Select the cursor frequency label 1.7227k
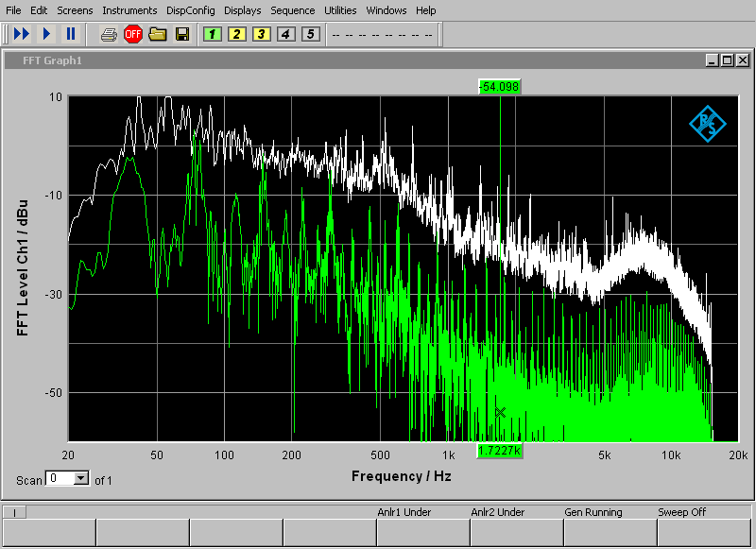The width and height of the screenshot is (756, 549). 500,451
